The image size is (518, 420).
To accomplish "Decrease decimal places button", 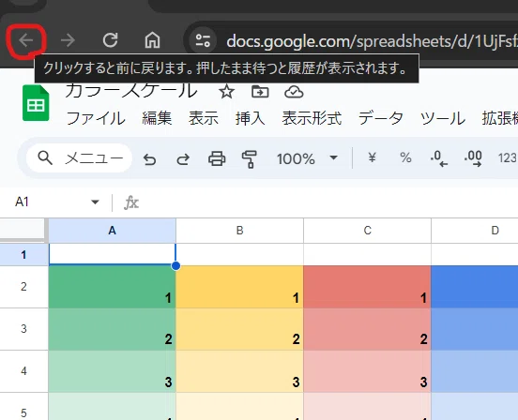I will 439,158.
